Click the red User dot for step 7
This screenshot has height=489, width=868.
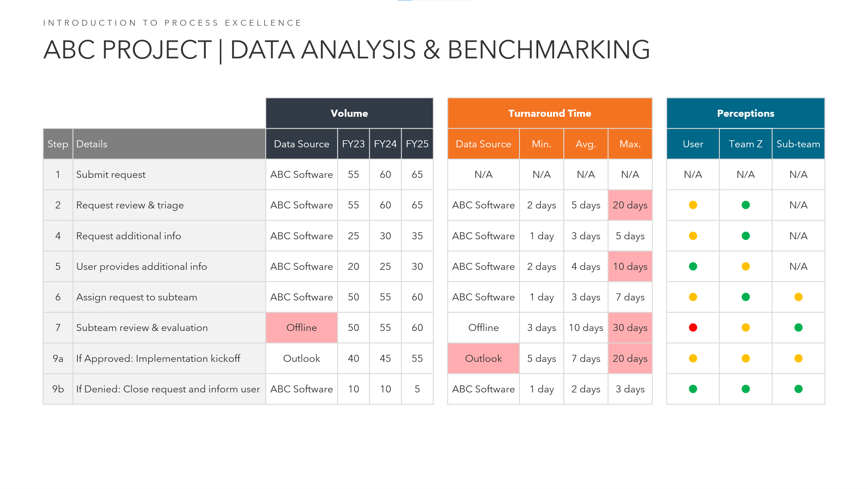pos(693,327)
